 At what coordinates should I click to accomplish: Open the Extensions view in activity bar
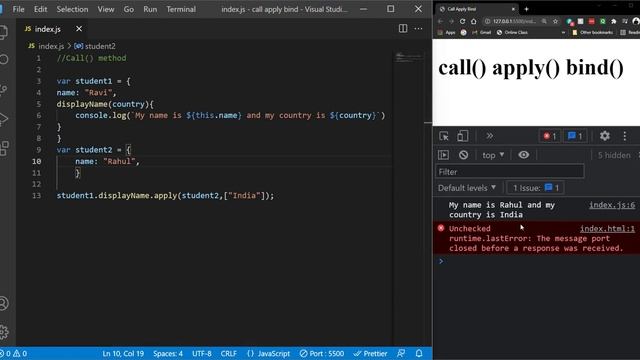coord(4,148)
